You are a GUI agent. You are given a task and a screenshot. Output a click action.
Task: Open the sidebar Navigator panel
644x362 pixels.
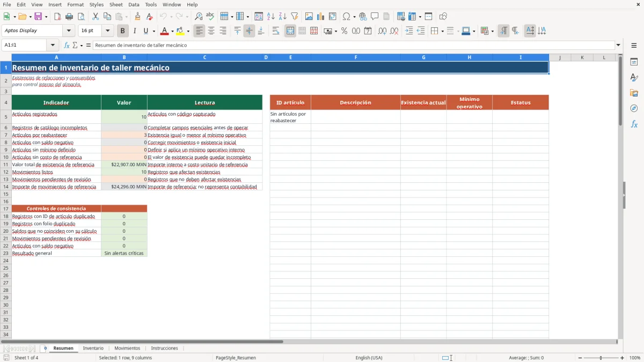tap(634, 108)
